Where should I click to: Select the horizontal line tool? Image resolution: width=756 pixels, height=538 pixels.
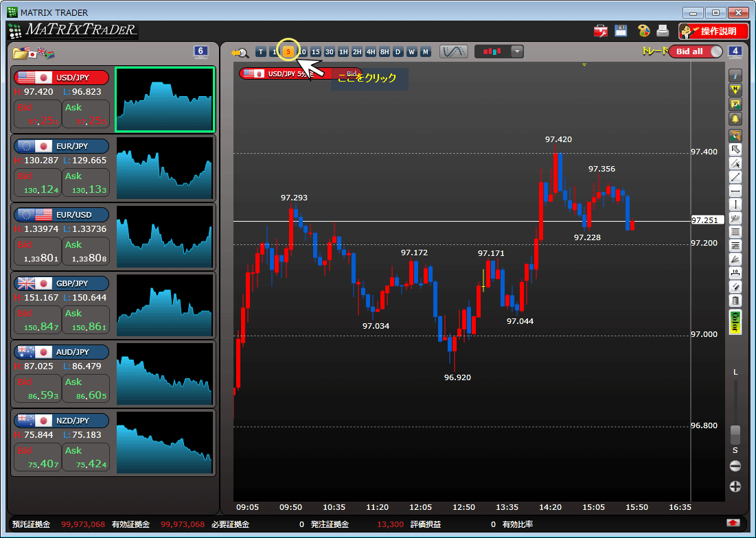(x=735, y=191)
